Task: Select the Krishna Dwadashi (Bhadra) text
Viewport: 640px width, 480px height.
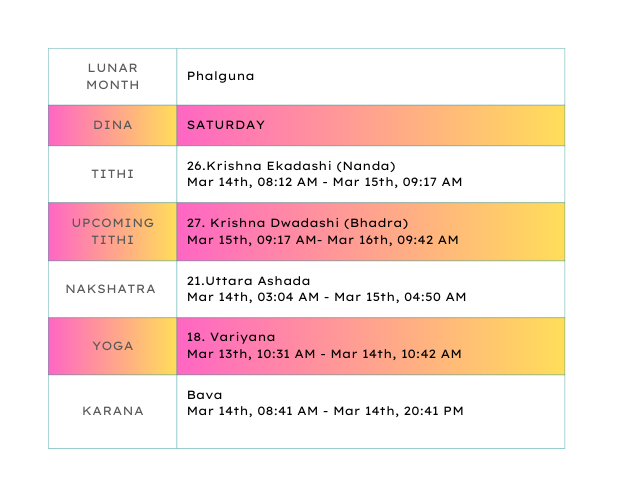Action: click(x=297, y=223)
